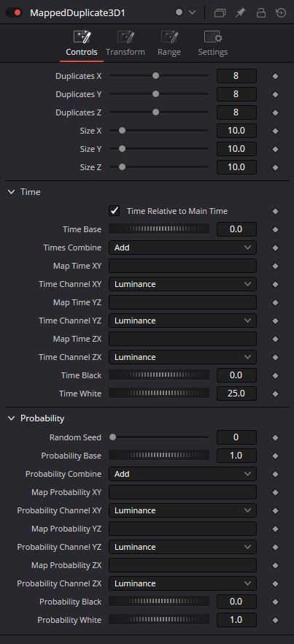This screenshot has width=294, height=644.
Task: Open the Settings tab
Action: 213,44
